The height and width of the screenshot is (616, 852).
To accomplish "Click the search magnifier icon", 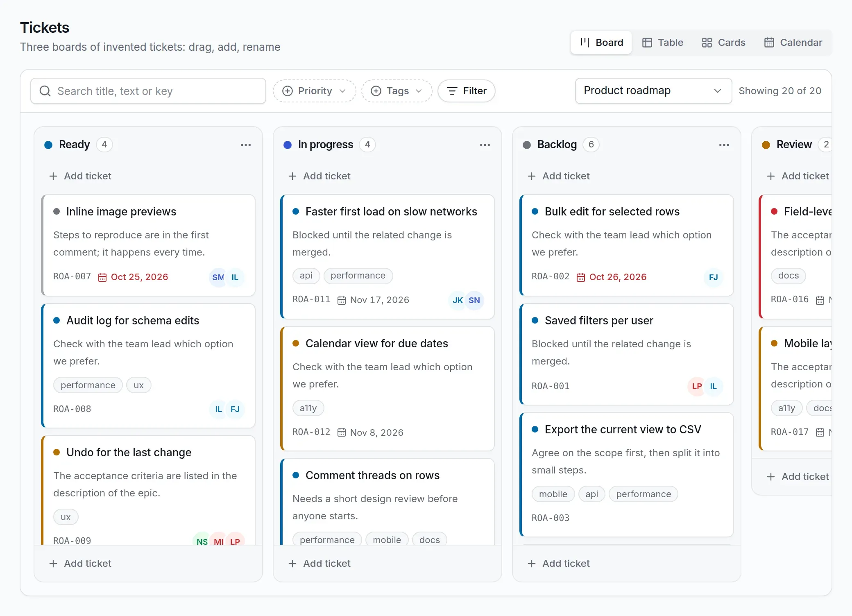I will pos(45,91).
